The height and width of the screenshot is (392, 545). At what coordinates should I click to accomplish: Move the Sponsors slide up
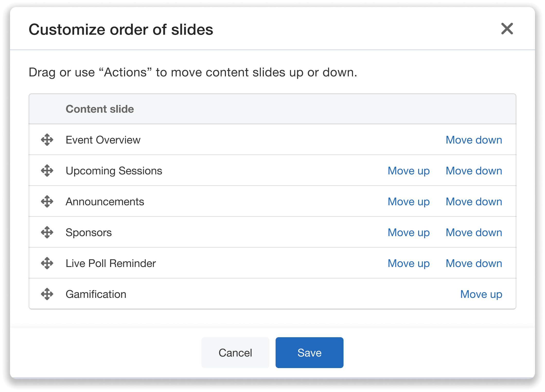click(x=409, y=232)
